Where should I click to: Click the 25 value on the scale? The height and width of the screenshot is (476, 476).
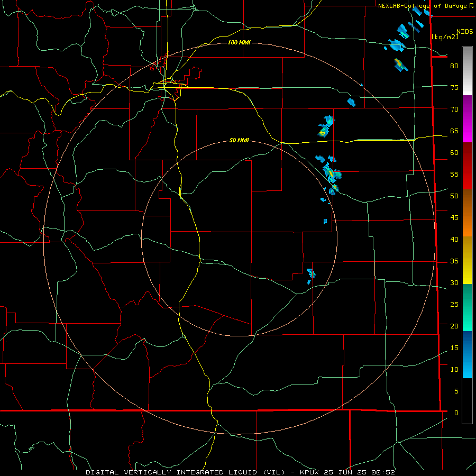454,304
